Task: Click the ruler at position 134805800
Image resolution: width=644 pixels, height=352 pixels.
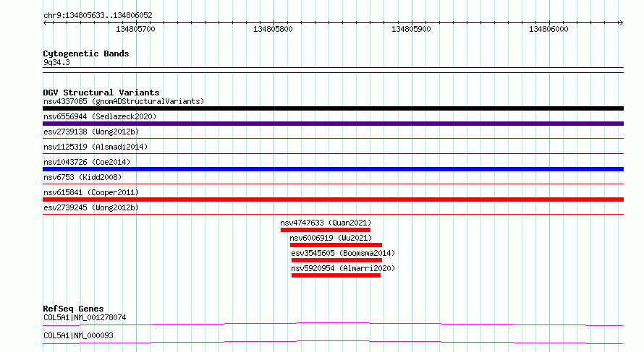Action: 273,29
